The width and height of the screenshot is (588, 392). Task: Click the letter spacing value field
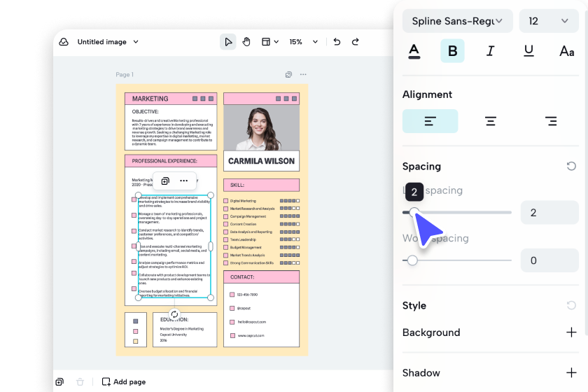pyautogui.click(x=549, y=213)
